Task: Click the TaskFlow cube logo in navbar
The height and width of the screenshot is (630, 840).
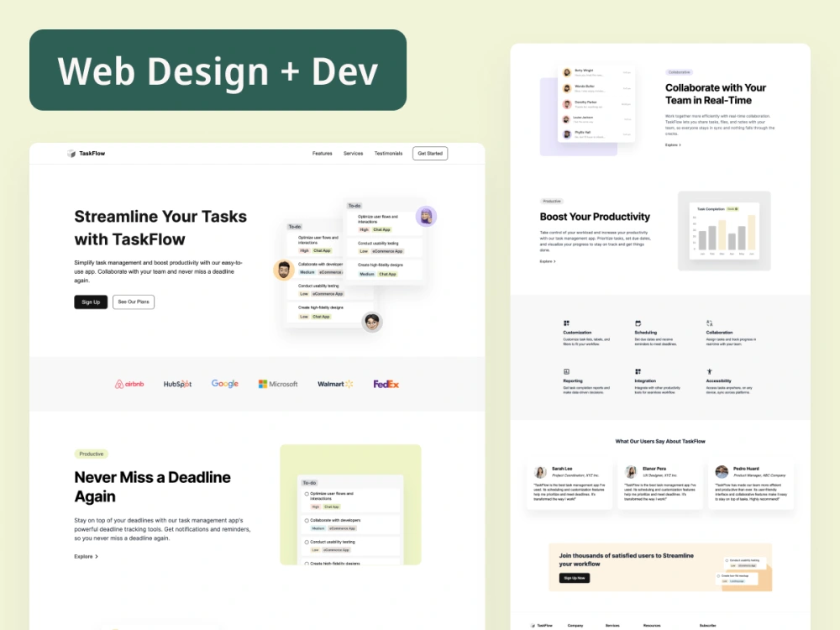Action: click(71, 154)
